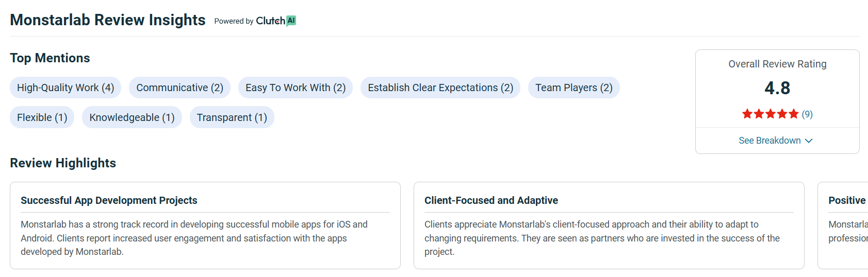Select the High-Quality Work (4) tag
This screenshot has width=868, height=277.
pyautogui.click(x=65, y=88)
